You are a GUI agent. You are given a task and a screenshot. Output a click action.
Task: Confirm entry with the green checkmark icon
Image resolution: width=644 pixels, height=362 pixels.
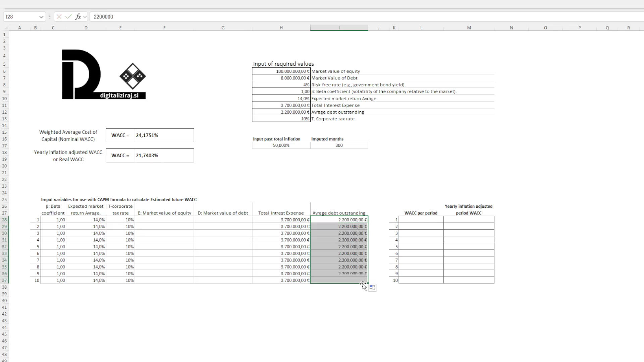[68, 16]
